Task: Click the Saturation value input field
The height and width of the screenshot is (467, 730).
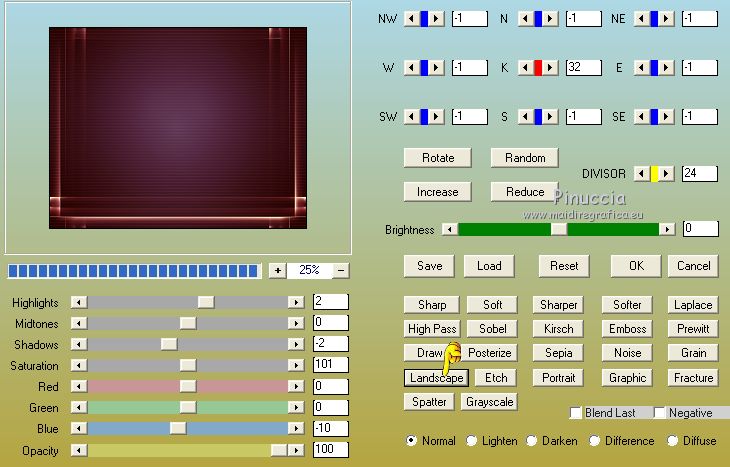Action: 331,365
